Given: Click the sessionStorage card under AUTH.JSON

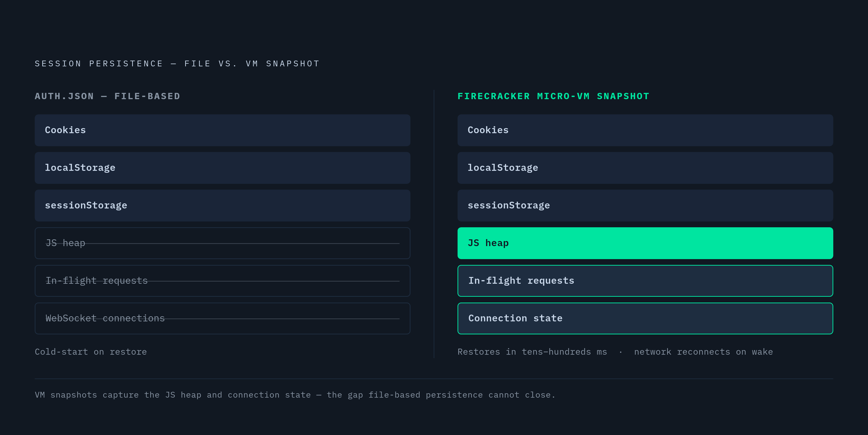Looking at the screenshot, I should 222,205.
